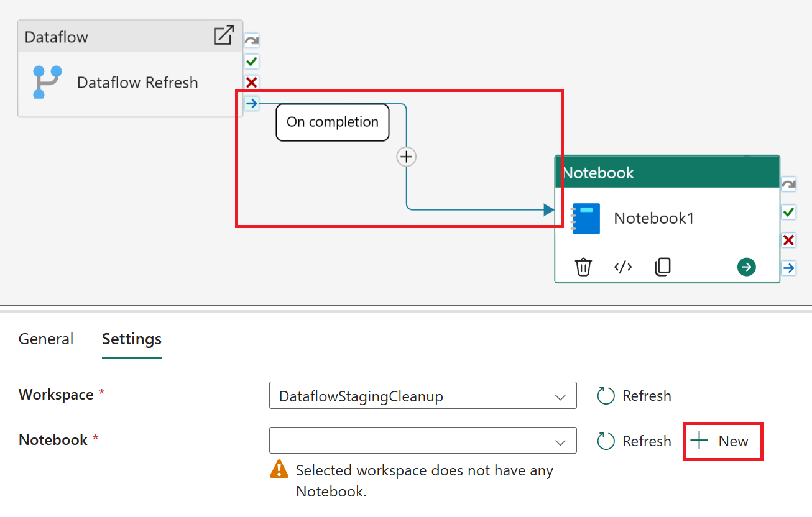This screenshot has width=812, height=517.
Task: Open the Workspace dropdown
Action: tap(422, 395)
